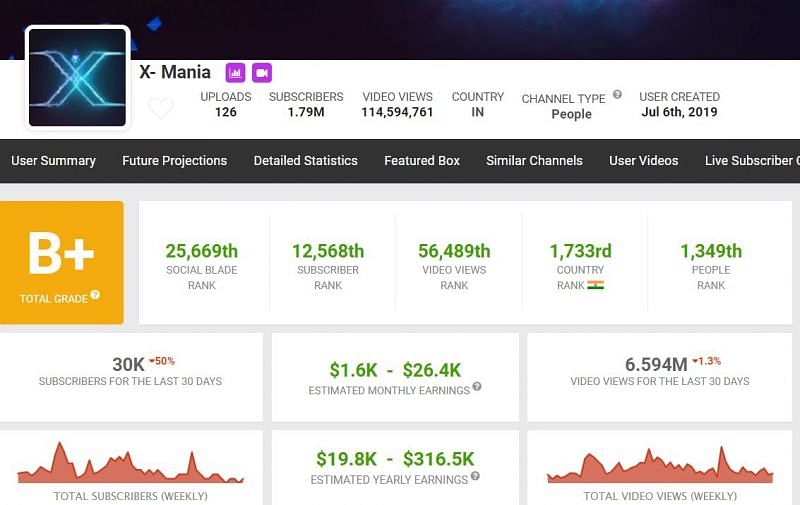Click the Jul 6th, 2019 creation date
This screenshot has width=800, height=505.
pos(679,112)
